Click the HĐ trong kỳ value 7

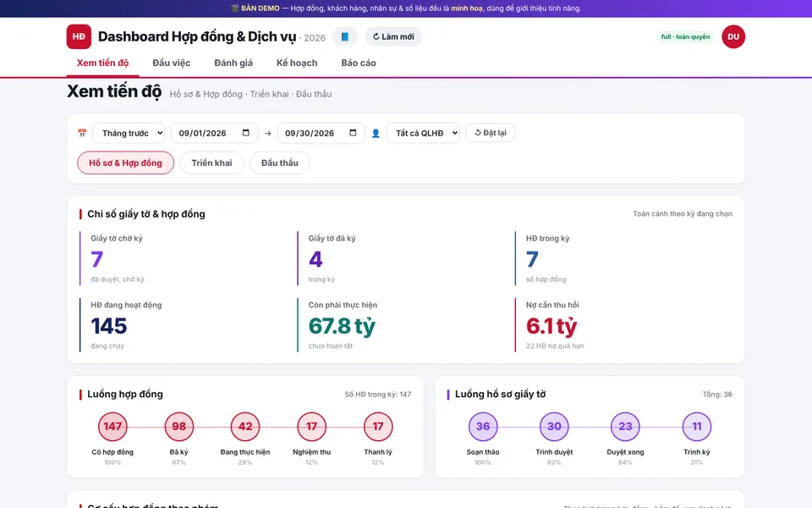point(532,259)
